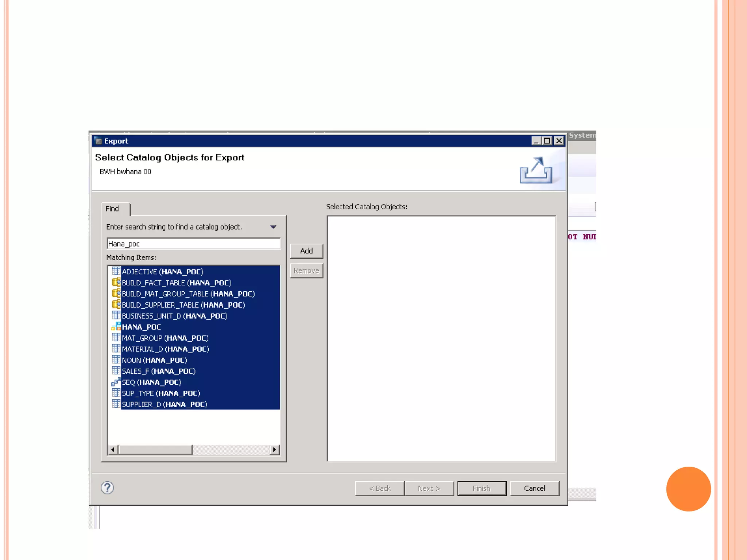747x560 pixels.
Task: Open the help question mark icon
Action: coord(107,488)
